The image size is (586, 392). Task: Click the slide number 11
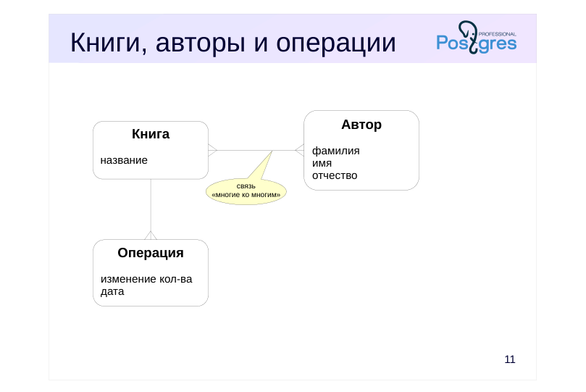(510, 359)
